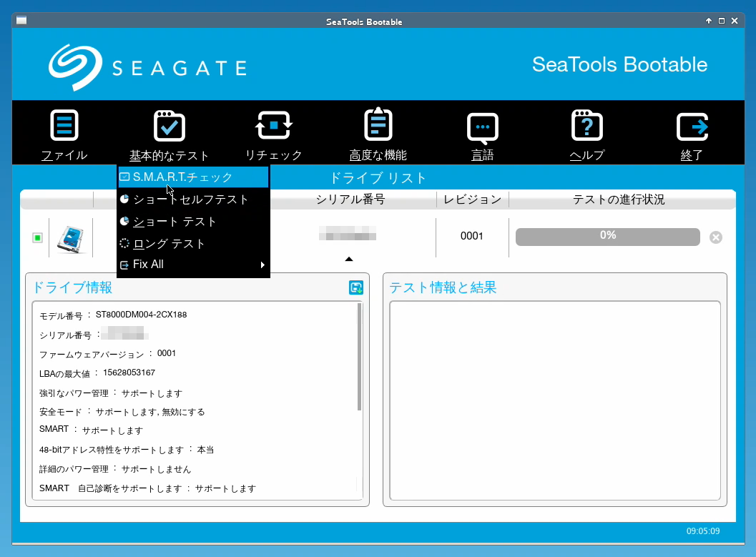Click the シリアル番号 column header
This screenshot has width=756, height=557.
click(350, 199)
